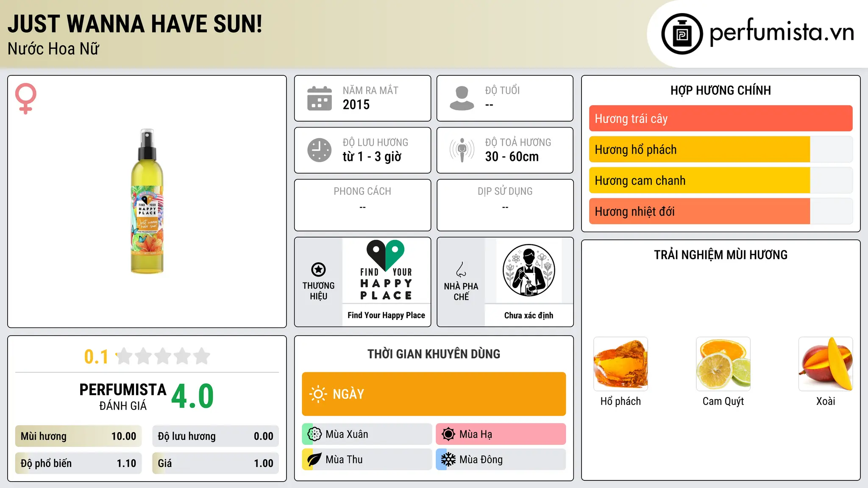Click the perfumer silhouette illustration
Image resolution: width=868 pixels, height=488 pixels.
click(x=529, y=270)
